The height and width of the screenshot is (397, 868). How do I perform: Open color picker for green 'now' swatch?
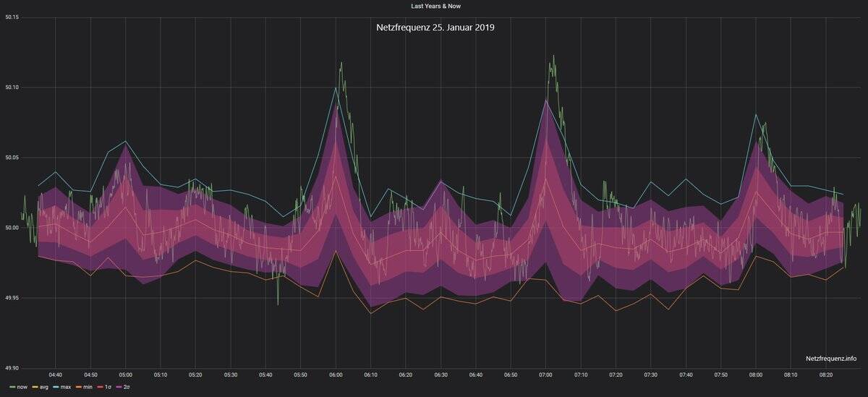click(11, 388)
